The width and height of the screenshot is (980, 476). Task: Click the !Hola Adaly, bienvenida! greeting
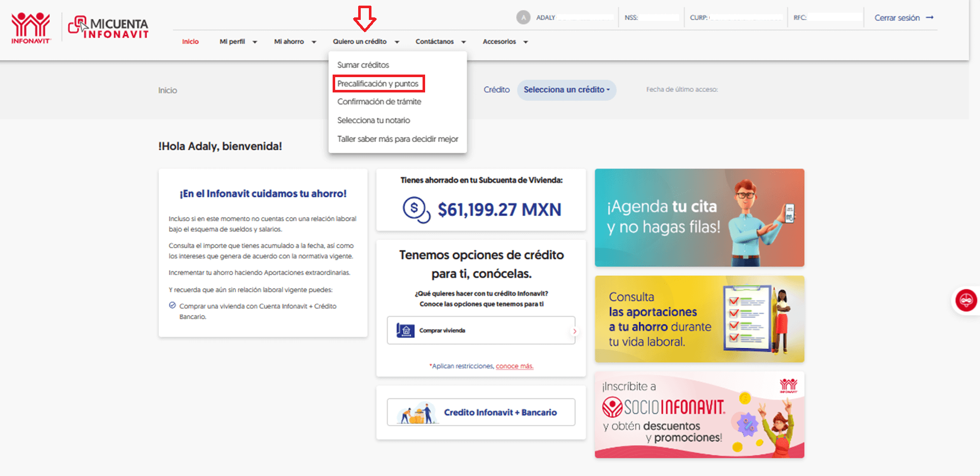click(x=220, y=146)
